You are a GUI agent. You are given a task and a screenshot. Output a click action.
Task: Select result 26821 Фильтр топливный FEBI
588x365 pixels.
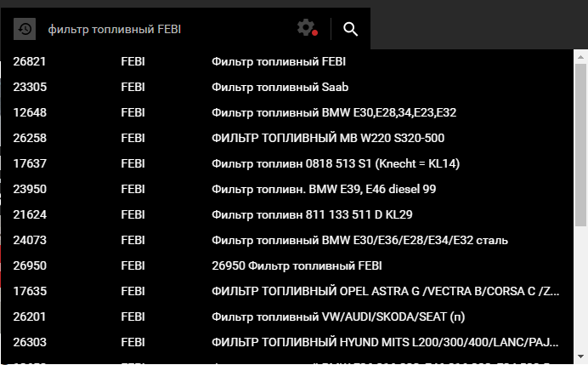[287, 61]
